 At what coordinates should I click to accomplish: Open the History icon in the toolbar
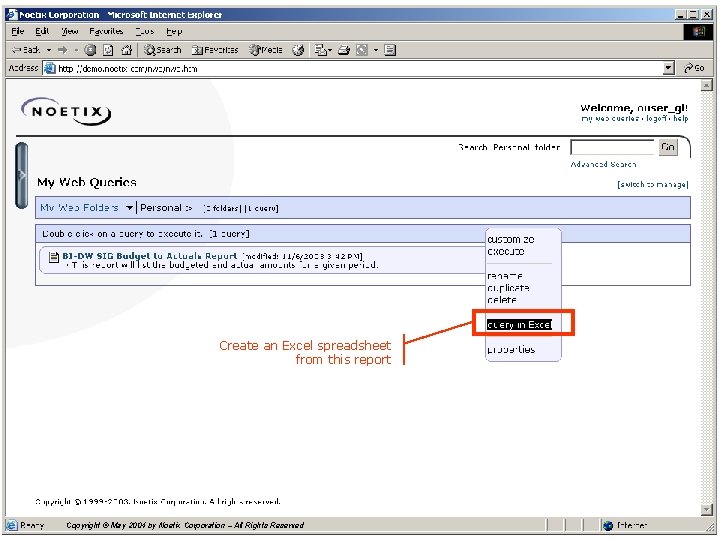298,50
